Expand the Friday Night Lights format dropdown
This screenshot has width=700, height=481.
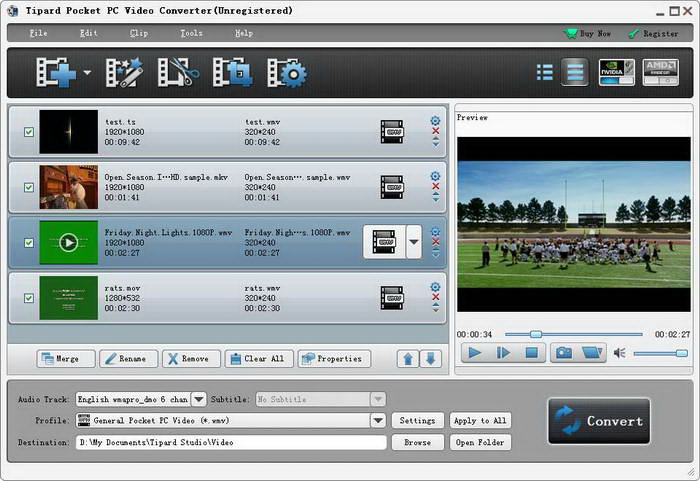[x=414, y=242]
